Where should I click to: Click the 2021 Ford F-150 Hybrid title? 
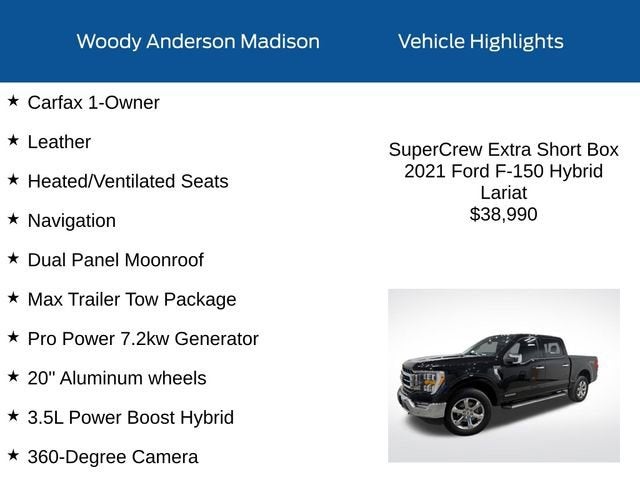tap(503, 171)
